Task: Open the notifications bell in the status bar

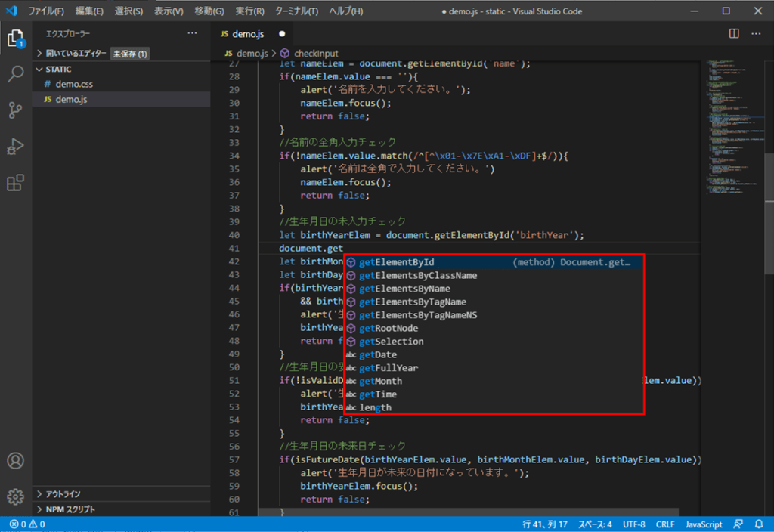Action: pos(760,524)
